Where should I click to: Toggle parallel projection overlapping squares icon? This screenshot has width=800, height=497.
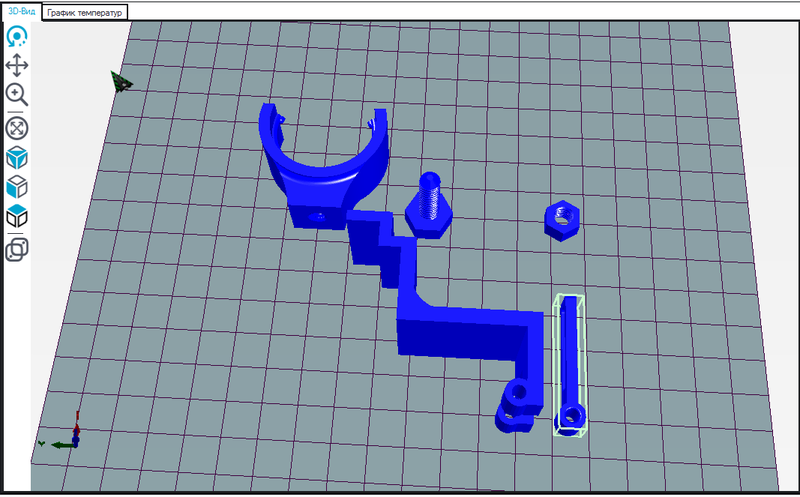pyautogui.click(x=17, y=249)
